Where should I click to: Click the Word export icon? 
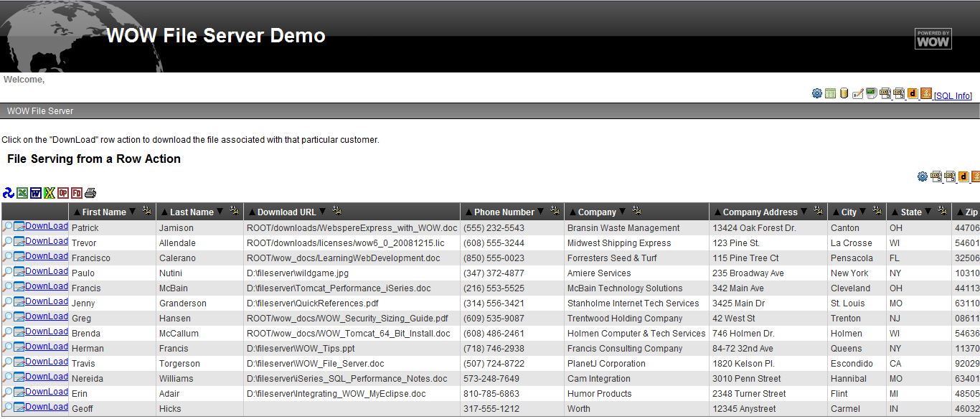coord(36,193)
